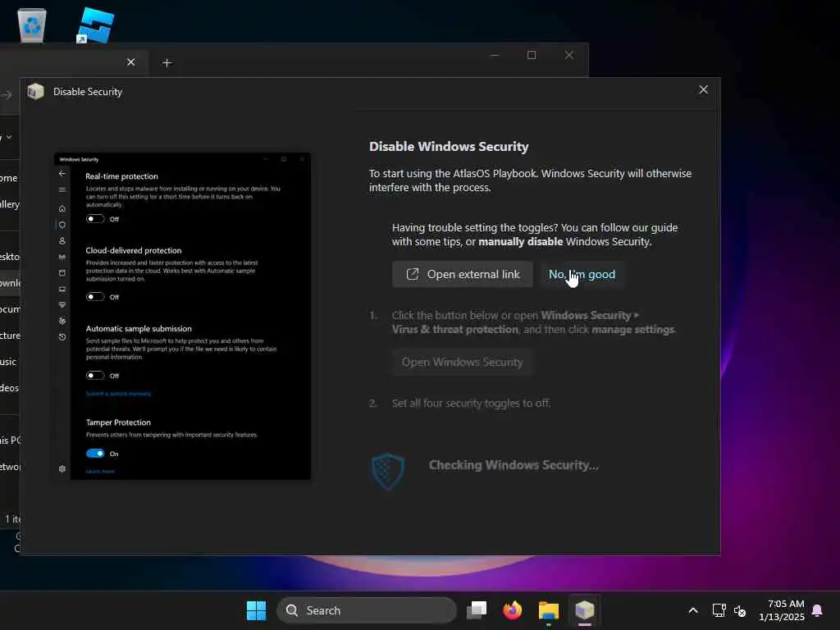Click back arrow in Windows Security preview
Viewport: 840px width, 630px height.
[62, 174]
